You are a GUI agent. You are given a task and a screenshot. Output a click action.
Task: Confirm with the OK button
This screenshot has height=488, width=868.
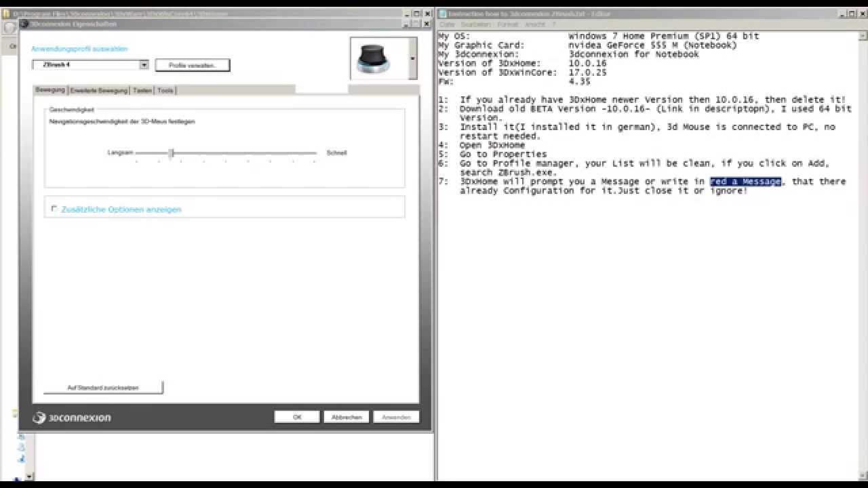click(x=297, y=418)
